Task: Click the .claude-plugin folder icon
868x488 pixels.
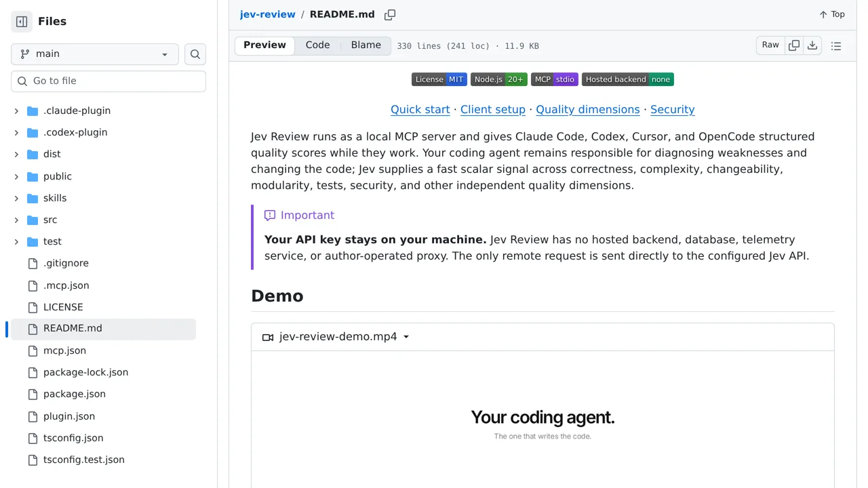Action: (x=33, y=110)
